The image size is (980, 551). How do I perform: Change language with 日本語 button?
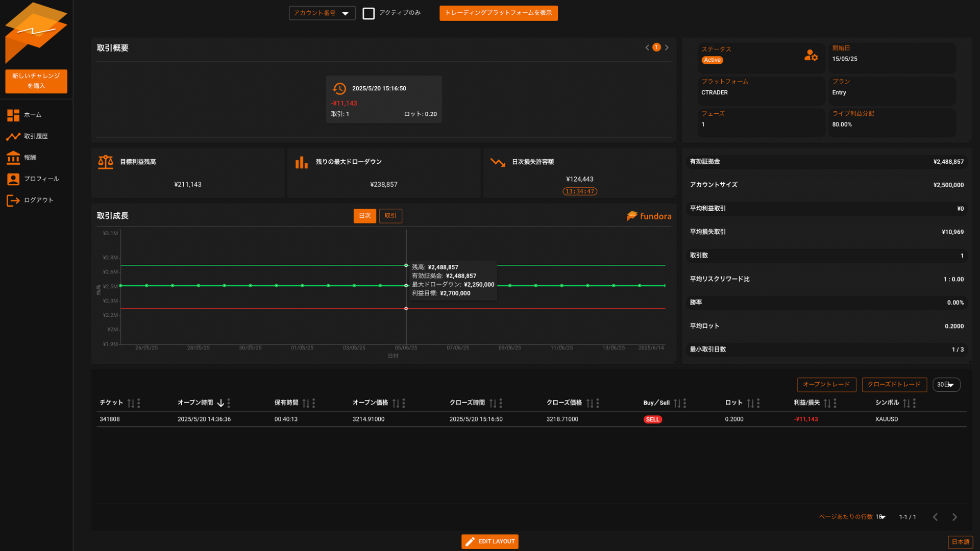[x=960, y=542]
